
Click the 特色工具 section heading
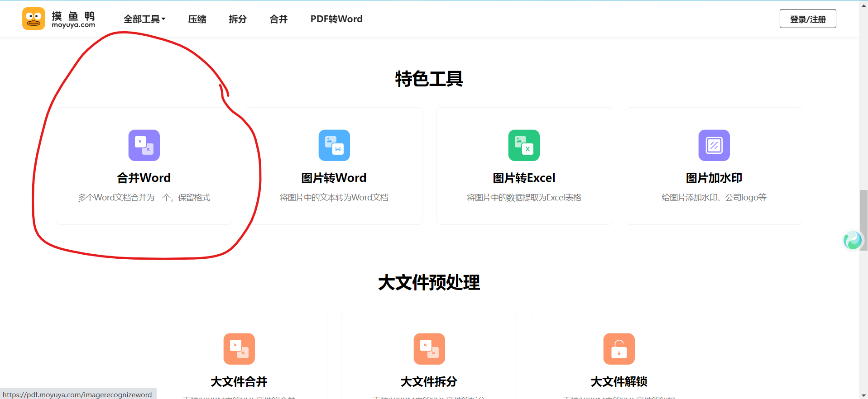tap(429, 79)
